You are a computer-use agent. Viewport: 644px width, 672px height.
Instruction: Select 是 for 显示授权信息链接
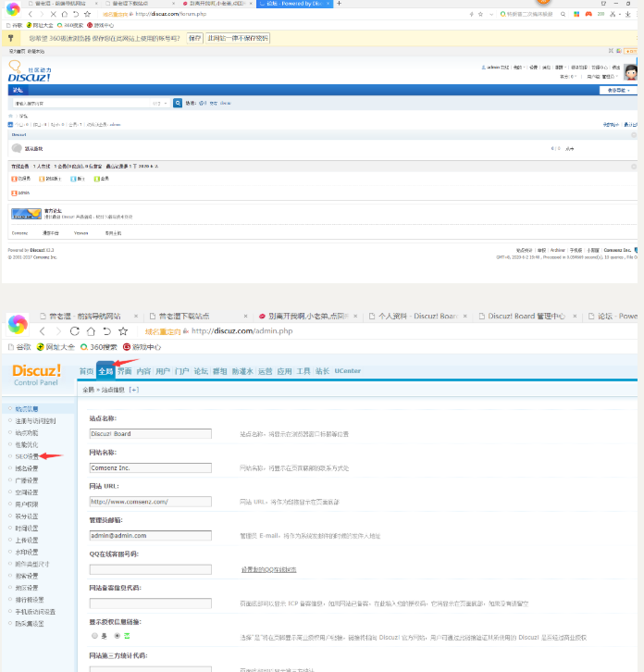[94, 636]
